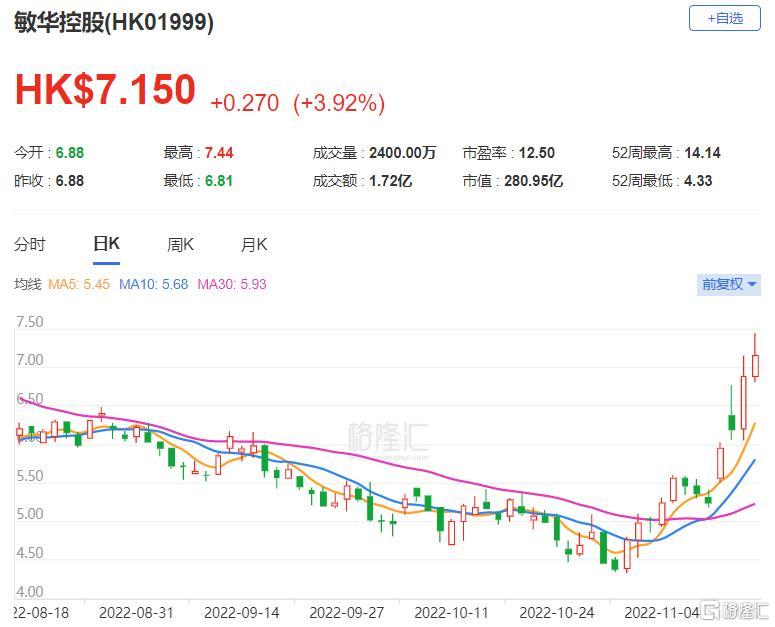Click the 2022-10-24 date axis label

click(x=557, y=613)
